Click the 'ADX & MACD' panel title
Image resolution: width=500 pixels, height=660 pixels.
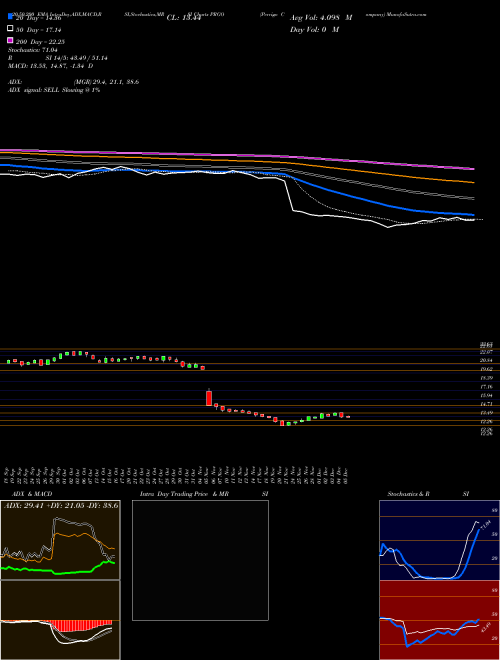(x=32, y=494)
